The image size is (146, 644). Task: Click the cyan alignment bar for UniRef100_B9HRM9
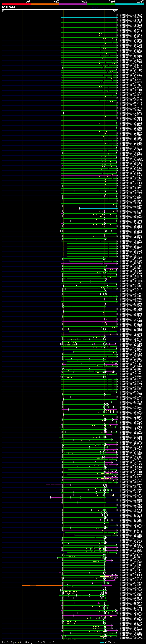98,208
